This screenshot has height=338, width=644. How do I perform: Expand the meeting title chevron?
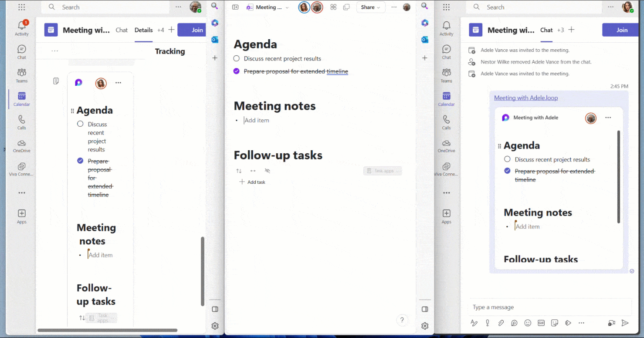tap(287, 7)
